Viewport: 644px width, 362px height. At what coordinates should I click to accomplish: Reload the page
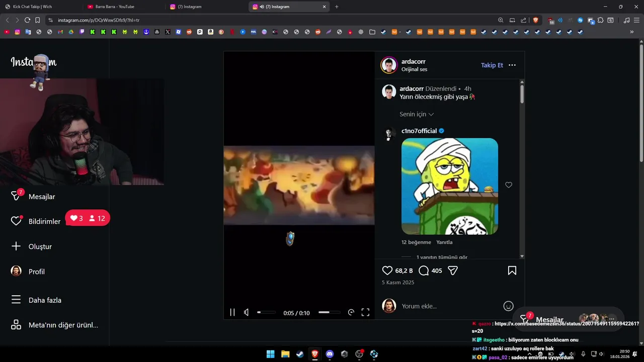(x=27, y=20)
